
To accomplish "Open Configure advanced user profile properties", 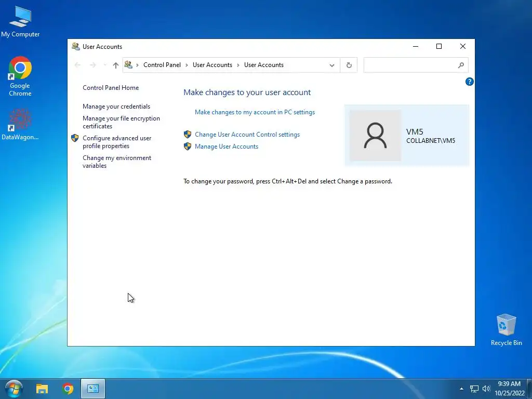I will point(117,142).
